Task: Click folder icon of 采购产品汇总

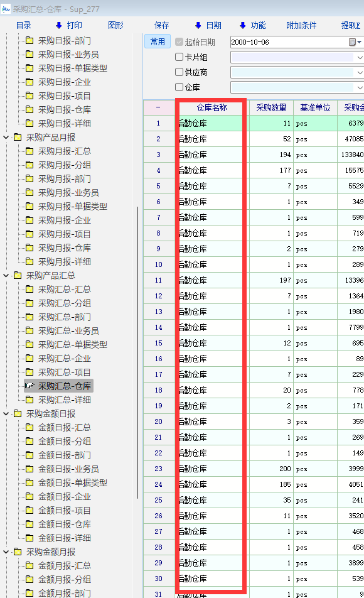Action: point(18,275)
